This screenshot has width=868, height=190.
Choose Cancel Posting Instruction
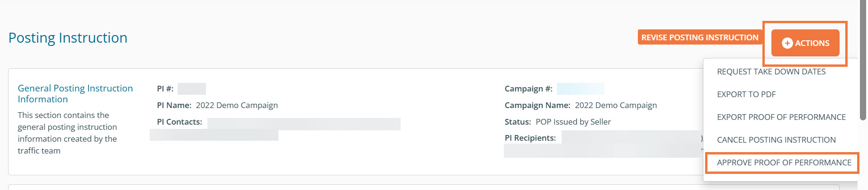pyautogui.click(x=776, y=140)
